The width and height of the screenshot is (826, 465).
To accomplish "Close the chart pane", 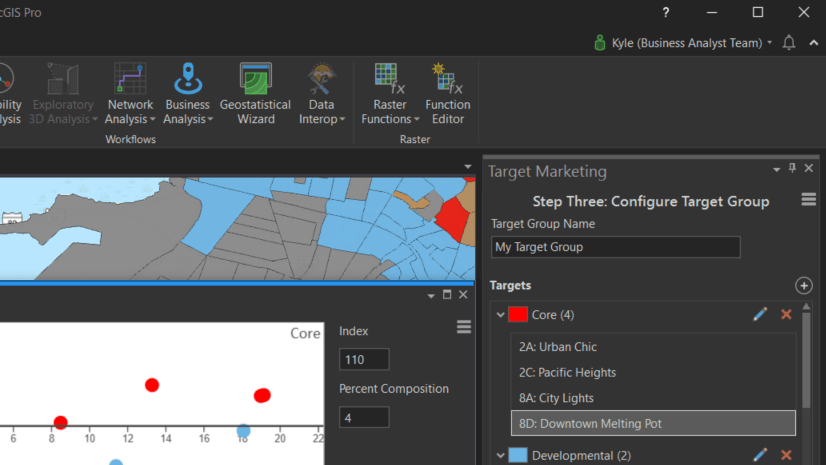I will coord(463,294).
